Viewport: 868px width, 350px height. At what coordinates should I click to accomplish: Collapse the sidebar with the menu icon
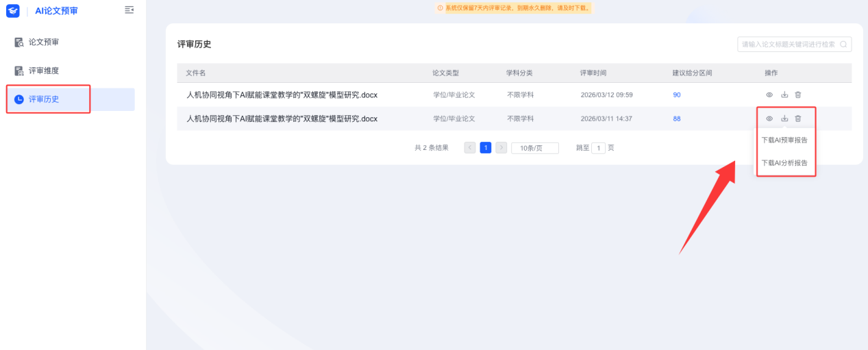pyautogui.click(x=129, y=10)
